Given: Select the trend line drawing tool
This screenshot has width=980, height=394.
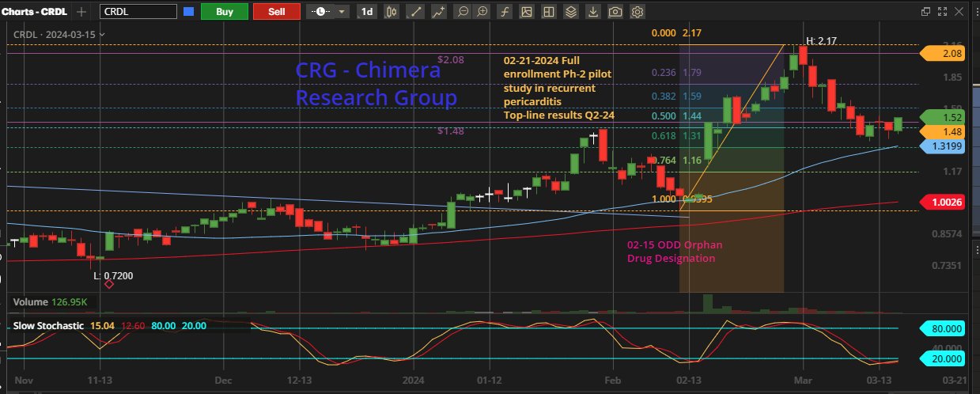Looking at the screenshot, I should pyautogui.click(x=416, y=12).
